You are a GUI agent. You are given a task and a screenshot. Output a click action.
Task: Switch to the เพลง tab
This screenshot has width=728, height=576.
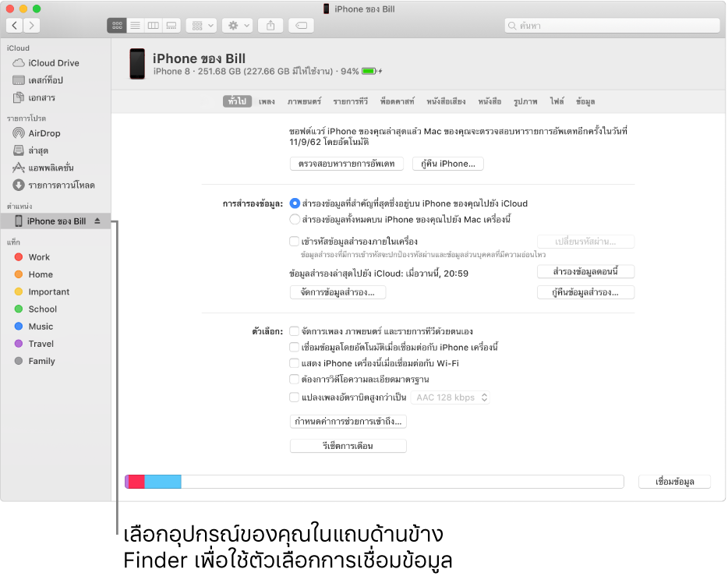point(267,101)
